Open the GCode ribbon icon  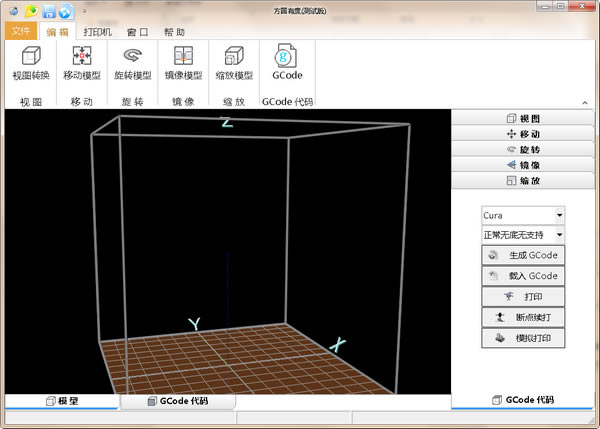point(287,63)
